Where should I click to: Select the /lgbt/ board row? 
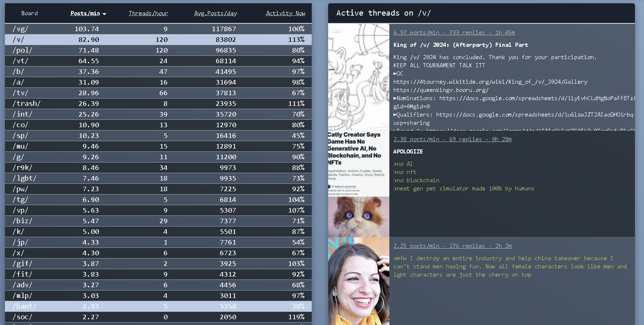(x=158, y=179)
